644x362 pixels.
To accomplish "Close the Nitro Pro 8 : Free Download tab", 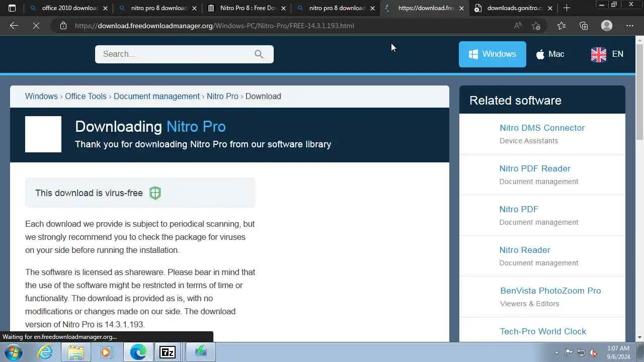I will 283,8.
